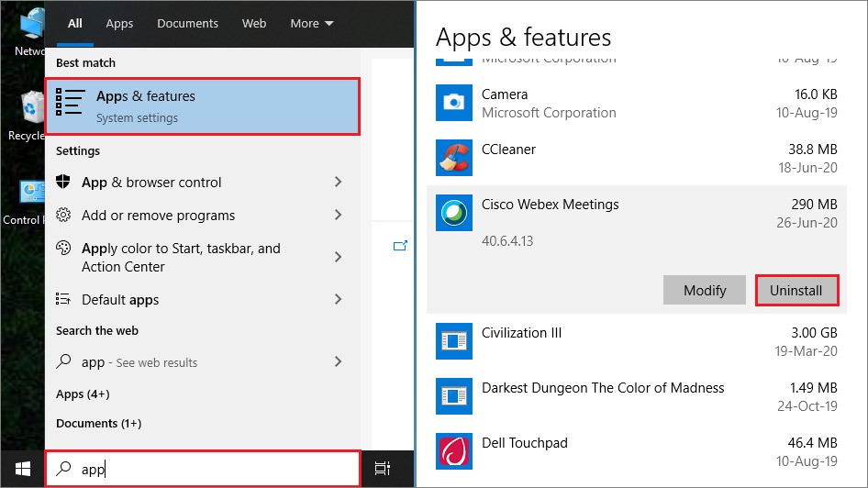Select the Cisco Webex Meetings app name
Image resolution: width=868 pixels, height=488 pixels.
click(551, 205)
